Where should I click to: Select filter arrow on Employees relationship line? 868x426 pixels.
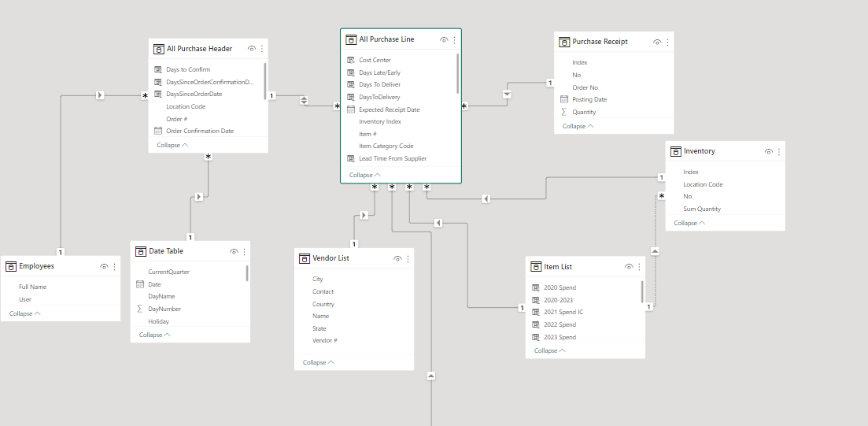coord(100,95)
